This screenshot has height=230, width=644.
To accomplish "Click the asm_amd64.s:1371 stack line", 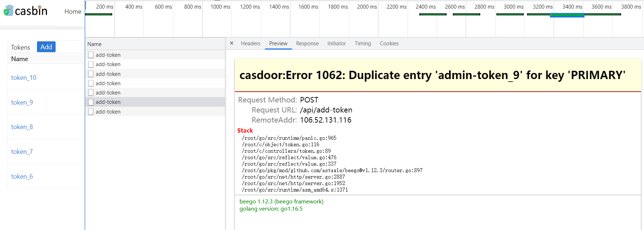I will [x=295, y=190].
